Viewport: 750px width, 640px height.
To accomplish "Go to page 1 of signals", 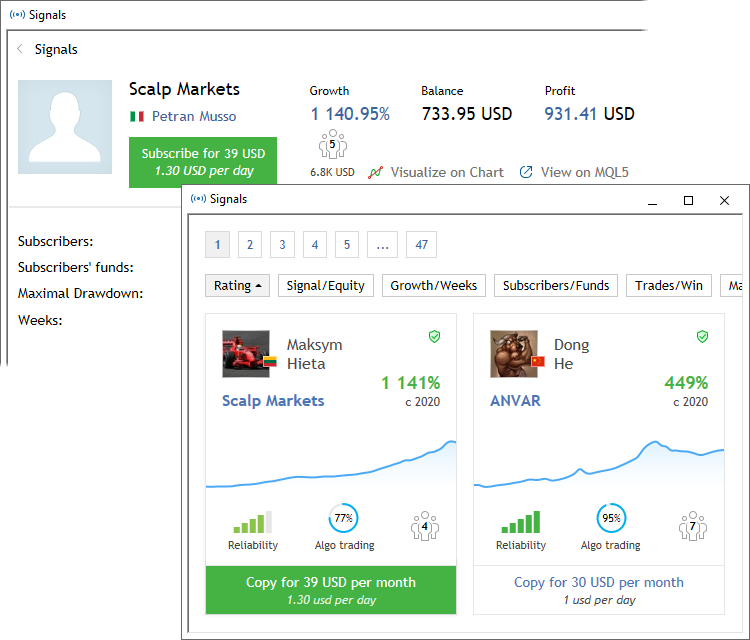I will (218, 244).
